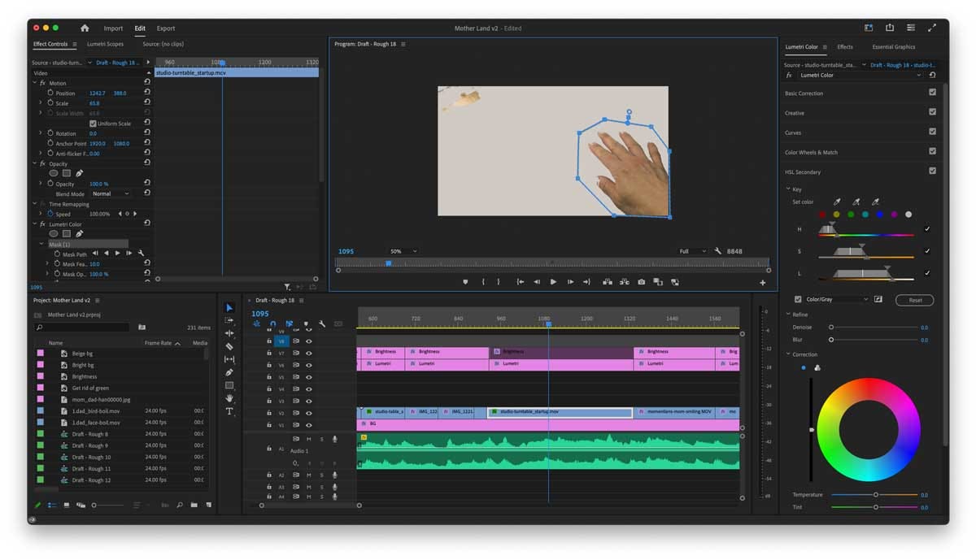Open Lumetri Scopes tab

(105, 44)
